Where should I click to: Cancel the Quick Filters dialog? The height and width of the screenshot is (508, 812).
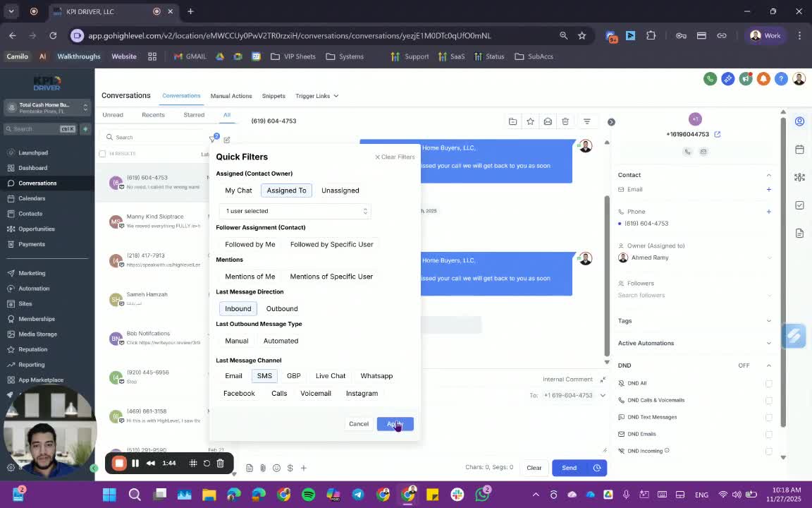[358, 424]
